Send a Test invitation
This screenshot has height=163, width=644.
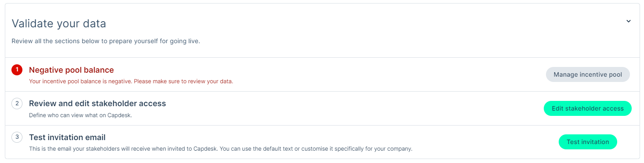pos(588,142)
